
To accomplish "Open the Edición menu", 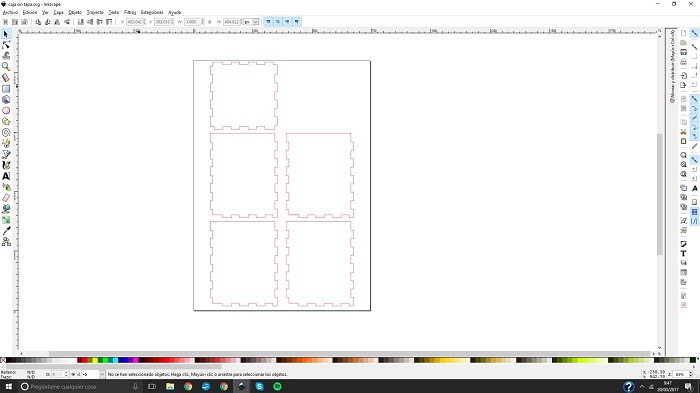I will [30, 12].
